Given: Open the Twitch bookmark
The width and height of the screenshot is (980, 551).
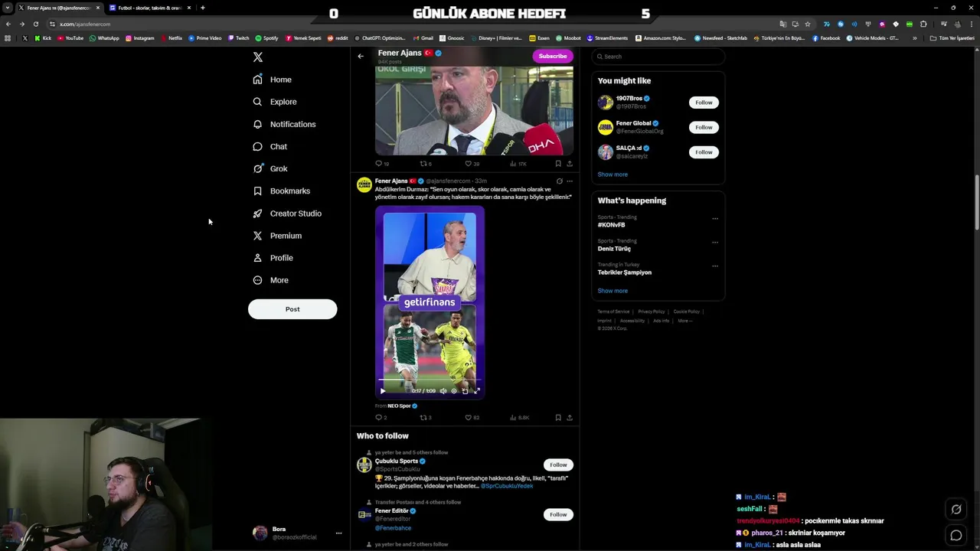Looking at the screenshot, I should 238,38.
